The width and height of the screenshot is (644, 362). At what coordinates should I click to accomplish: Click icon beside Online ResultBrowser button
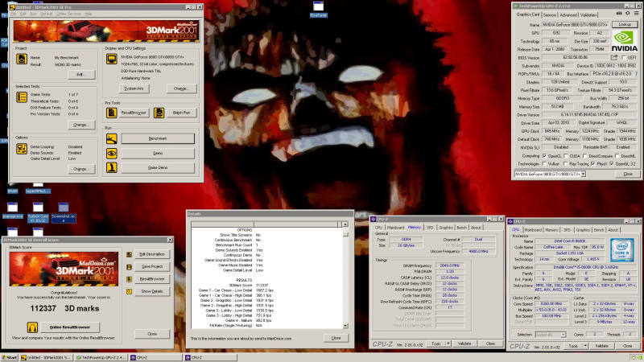32,327
